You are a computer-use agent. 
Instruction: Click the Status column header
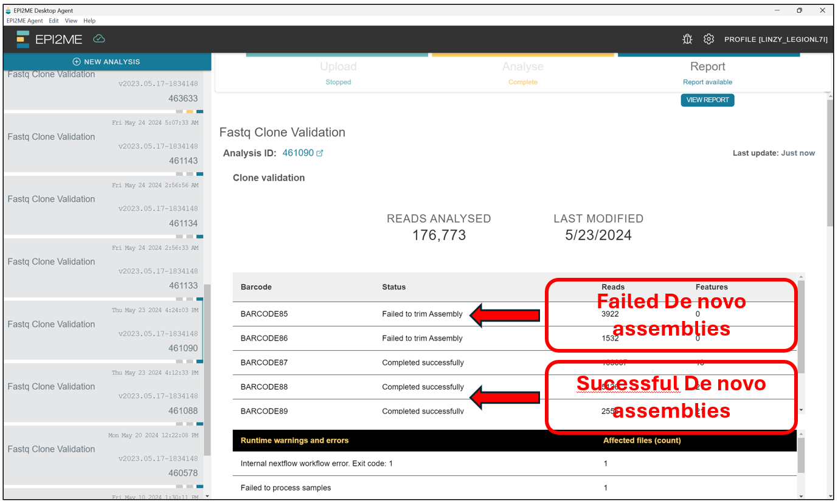tap(393, 287)
